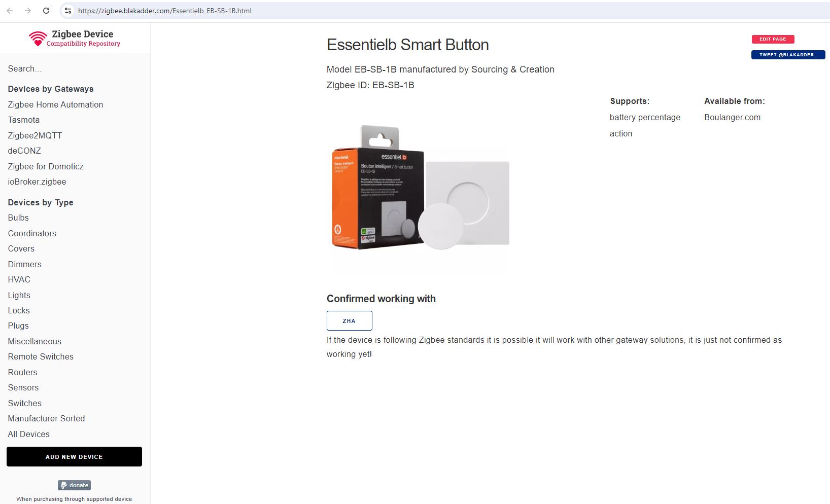Viewport: 830px width, 504px height.
Task: Open the Routers category
Action: point(23,372)
